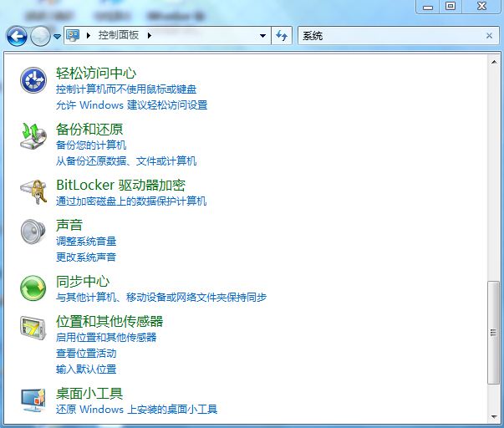This screenshot has height=428, width=504.
Task: Close the Control Panel window
Action: (481, 7)
